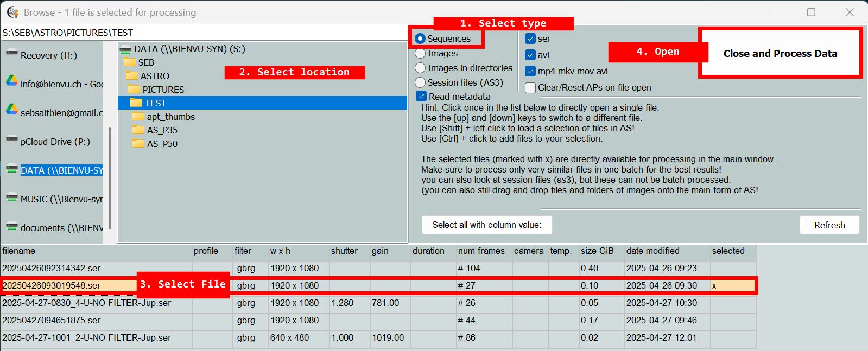Select the pCloud Drive (P:) icon

pyautogui.click(x=12, y=140)
